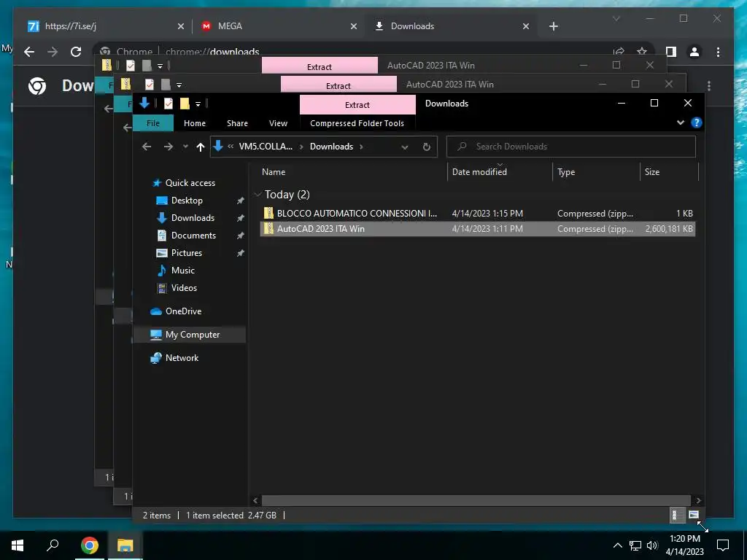This screenshot has width=747, height=560.
Task: Click the Forward arrow in Explorer
Action: click(169, 147)
